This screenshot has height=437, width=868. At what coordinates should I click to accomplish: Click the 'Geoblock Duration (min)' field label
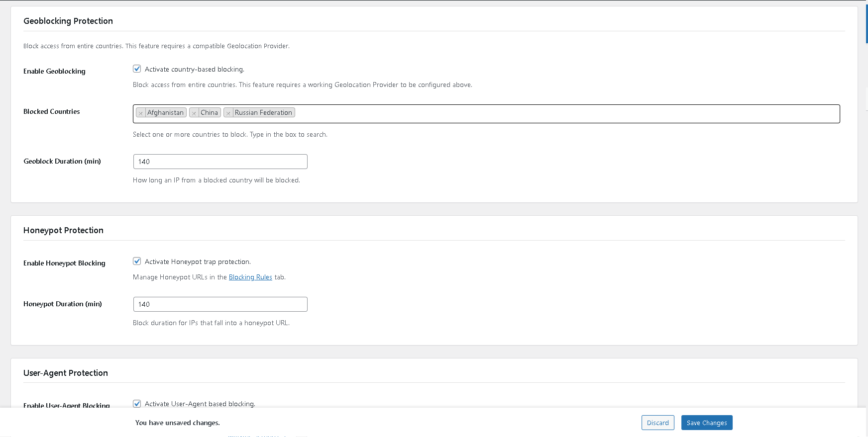[x=62, y=162]
